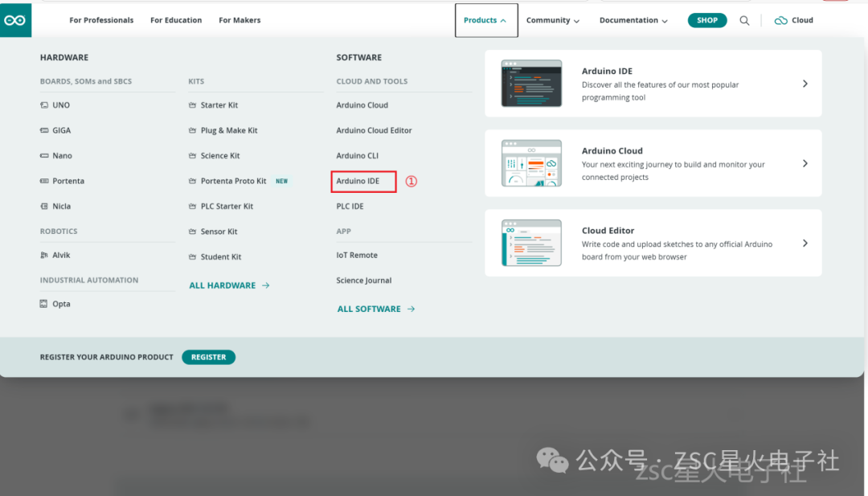Click the Cloud icon in header

pos(780,20)
